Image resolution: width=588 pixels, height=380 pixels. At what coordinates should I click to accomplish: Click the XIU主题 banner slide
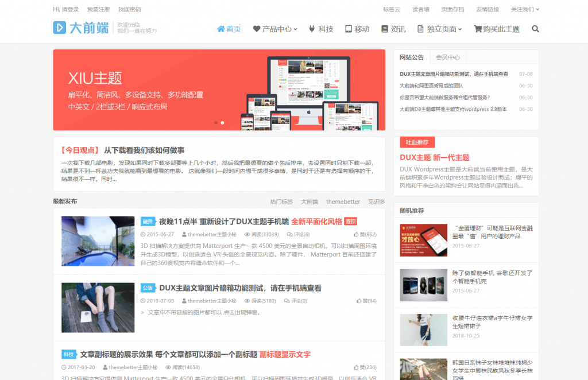coord(219,90)
